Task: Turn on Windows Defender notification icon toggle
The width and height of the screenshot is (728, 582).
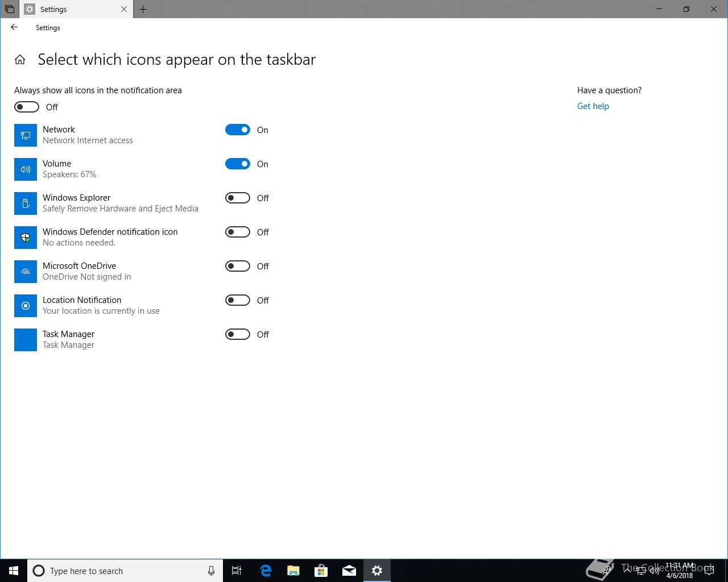Action: (238, 232)
